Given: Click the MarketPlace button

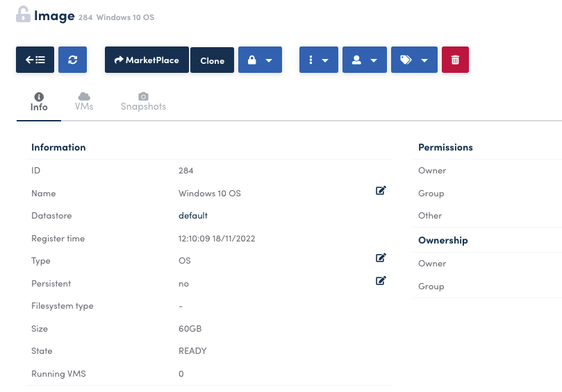Looking at the screenshot, I should tap(147, 60).
